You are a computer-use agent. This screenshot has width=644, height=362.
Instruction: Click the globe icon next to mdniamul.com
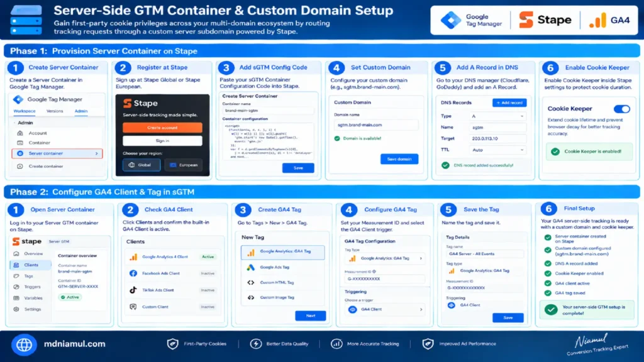pyautogui.click(x=25, y=344)
